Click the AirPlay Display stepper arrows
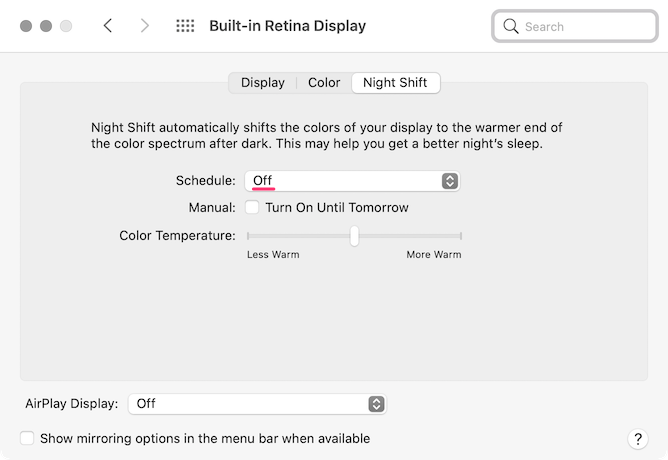The width and height of the screenshot is (668, 460). pos(376,404)
